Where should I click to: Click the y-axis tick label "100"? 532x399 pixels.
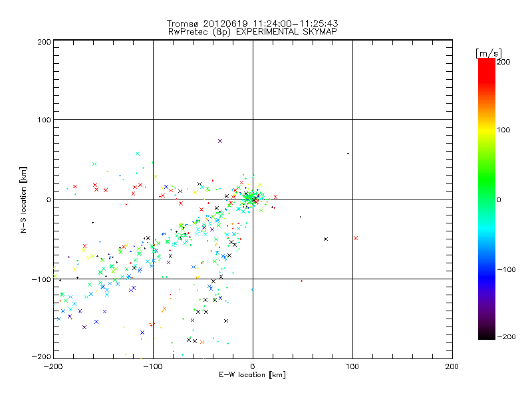pyautogui.click(x=44, y=120)
